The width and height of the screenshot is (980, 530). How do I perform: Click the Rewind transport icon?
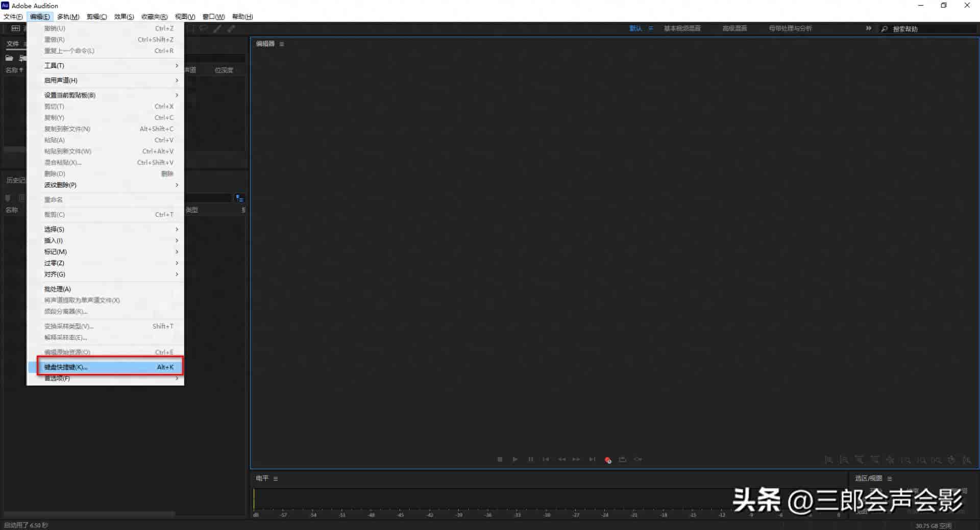point(561,460)
